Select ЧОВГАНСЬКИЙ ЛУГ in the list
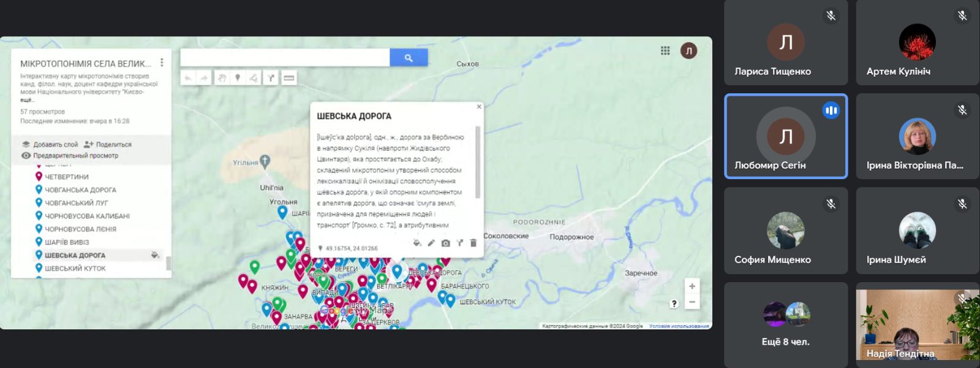 tap(77, 203)
